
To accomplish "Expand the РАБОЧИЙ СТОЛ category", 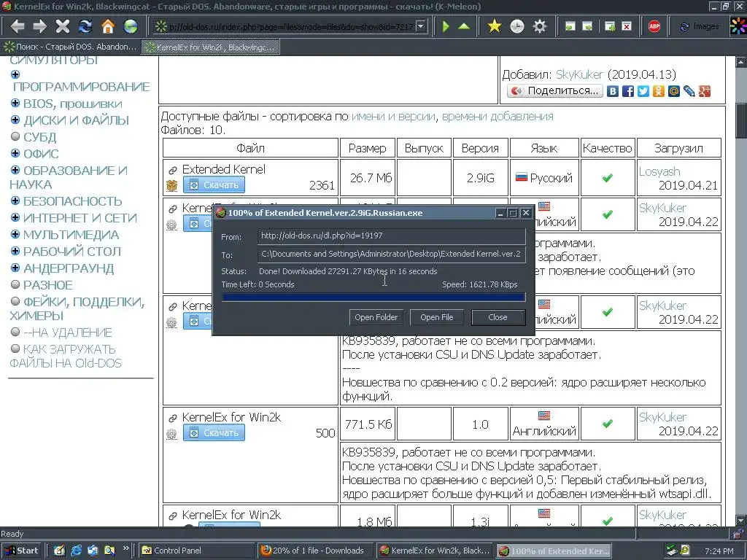I will [15, 251].
